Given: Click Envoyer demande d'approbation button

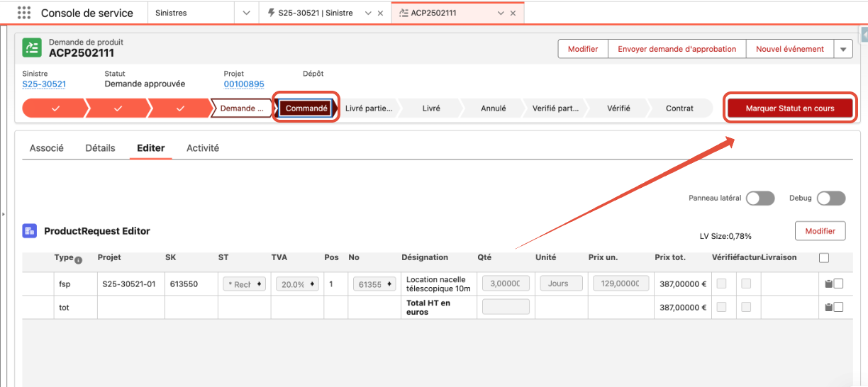Looking at the screenshot, I should tap(677, 49).
